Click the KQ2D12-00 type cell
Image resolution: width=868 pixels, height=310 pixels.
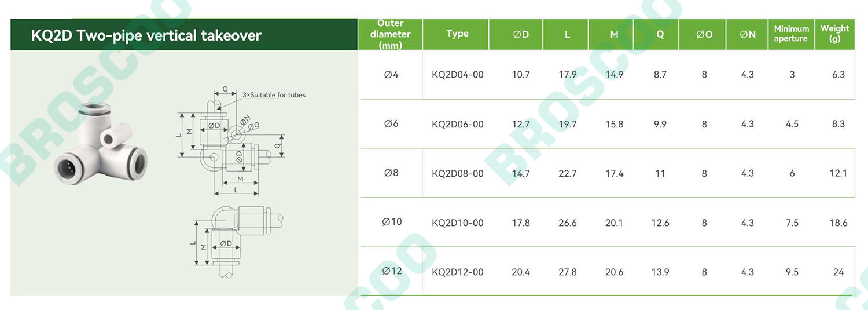coord(458,272)
